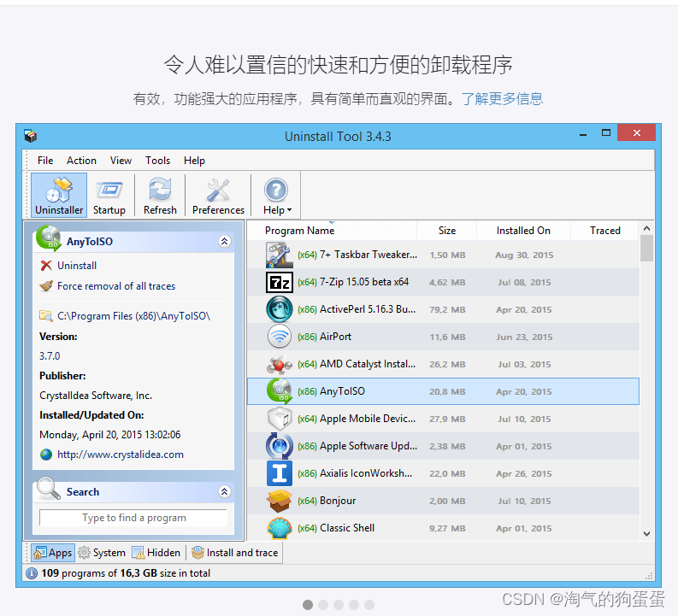This screenshot has width=678, height=616.
Task: Click the Bonjour box icon
Action: (279, 501)
